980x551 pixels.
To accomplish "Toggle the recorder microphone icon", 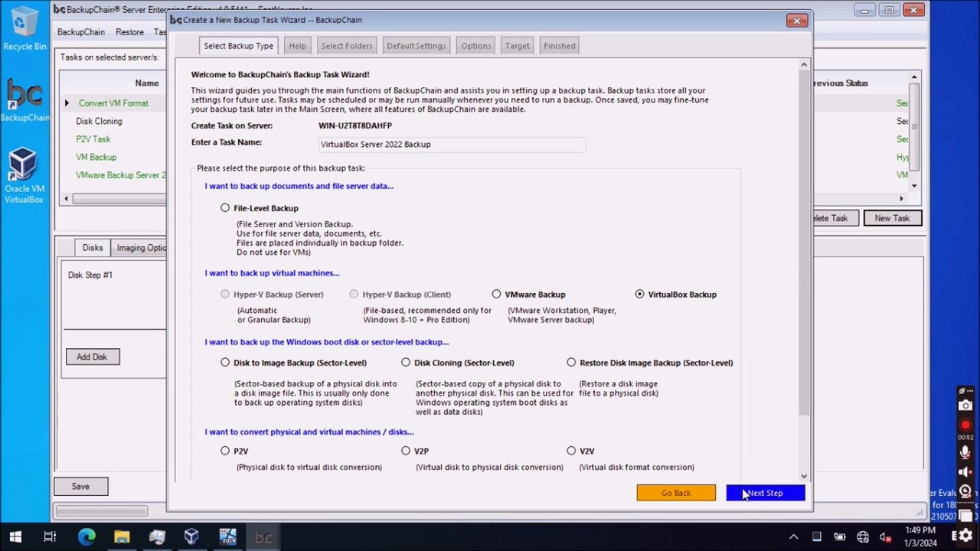I will click(x=965, y=453).
